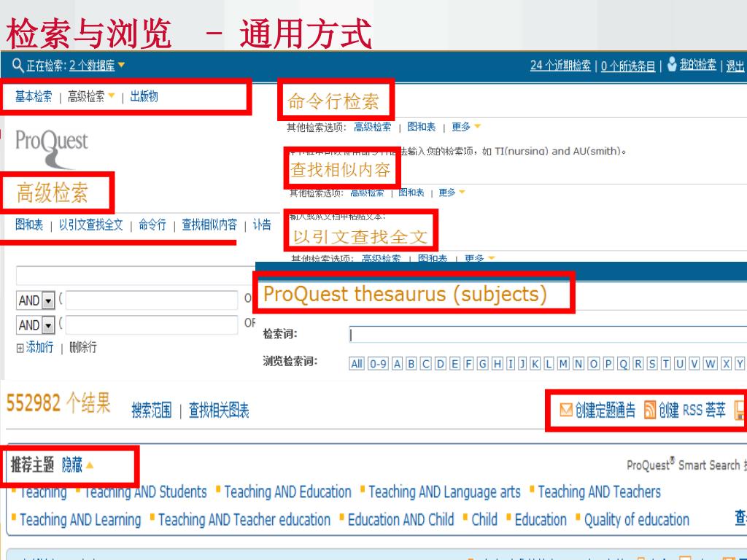Browse thesaurus terms starting with S
Screen dimensions: 747x560
click(x=652, y=364)
